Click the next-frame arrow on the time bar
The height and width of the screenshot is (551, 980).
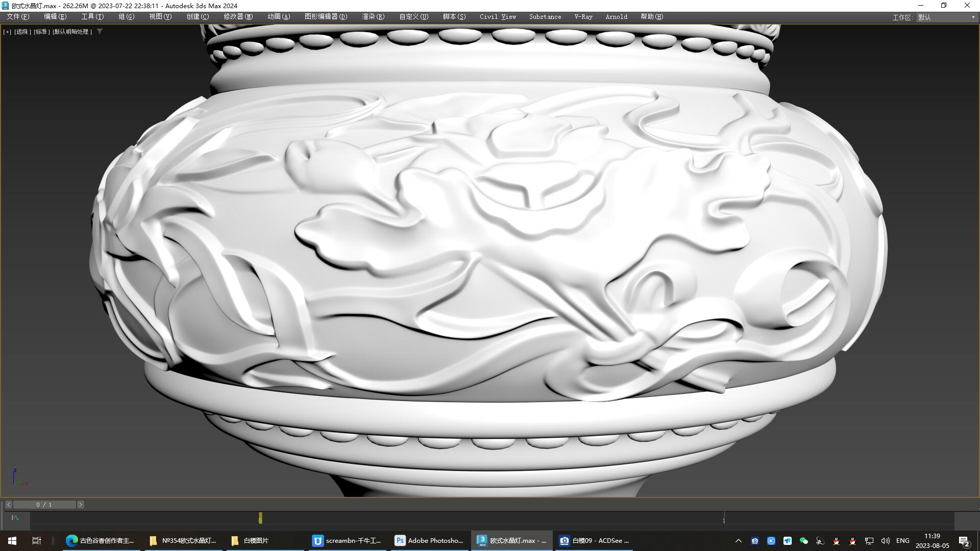click(80, 504)
